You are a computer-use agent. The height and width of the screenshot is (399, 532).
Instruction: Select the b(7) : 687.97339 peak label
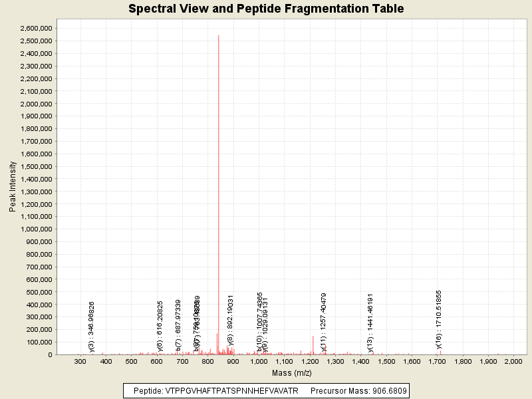coord(178,325)
